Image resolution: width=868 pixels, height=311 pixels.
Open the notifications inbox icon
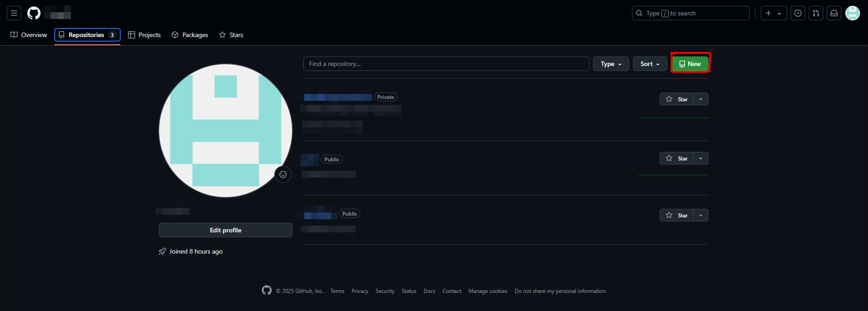pyautogui.click(x=834, y=13)
